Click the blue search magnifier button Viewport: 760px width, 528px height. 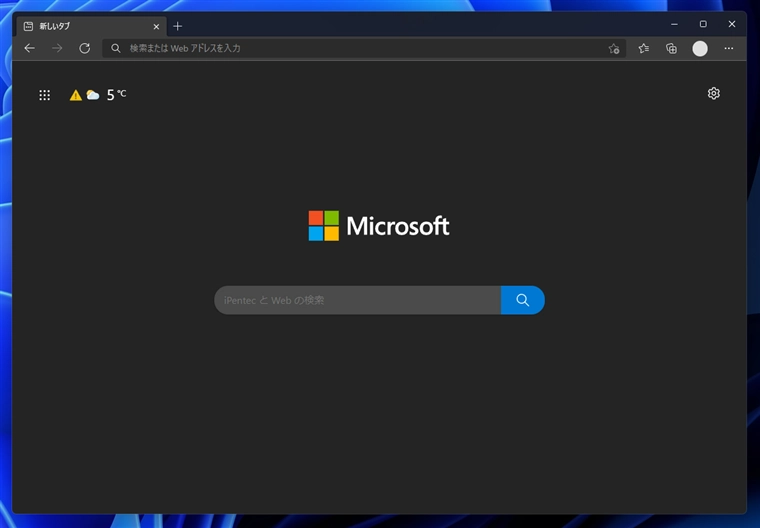point(522,300)
